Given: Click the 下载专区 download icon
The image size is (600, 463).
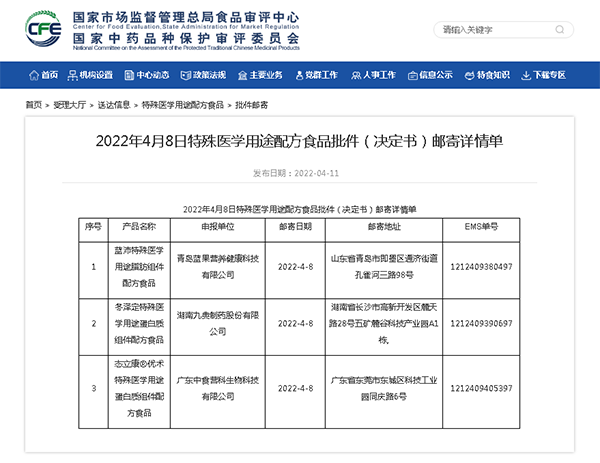Looking at the screenshot, I should click(526, 75).
